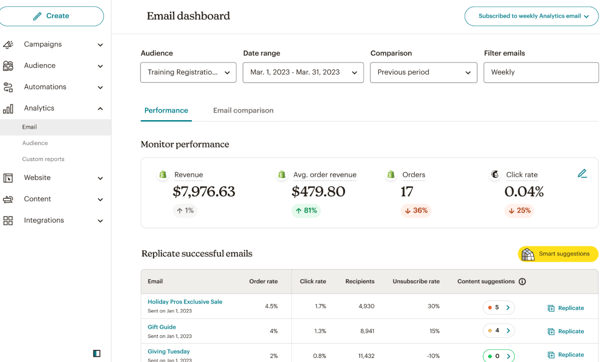
Task: Click the Integrations grid icon
Action: (x=8, y=220)
